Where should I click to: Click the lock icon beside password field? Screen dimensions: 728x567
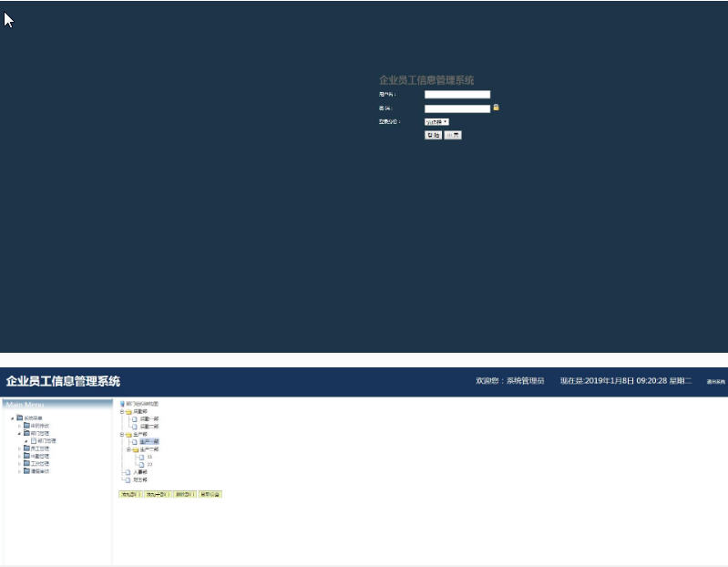(496, 108)
